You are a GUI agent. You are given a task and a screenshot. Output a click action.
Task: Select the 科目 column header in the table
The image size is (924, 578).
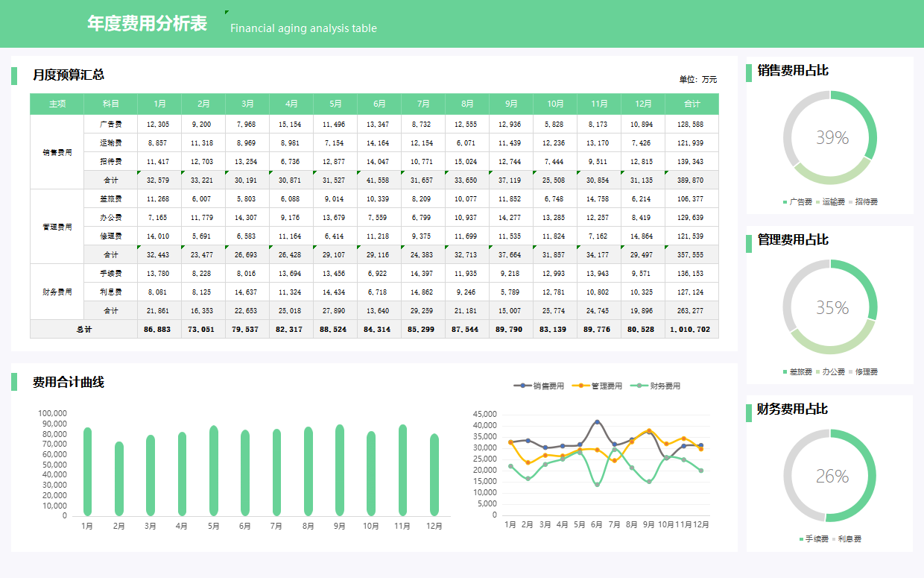[x=110, y=104]
